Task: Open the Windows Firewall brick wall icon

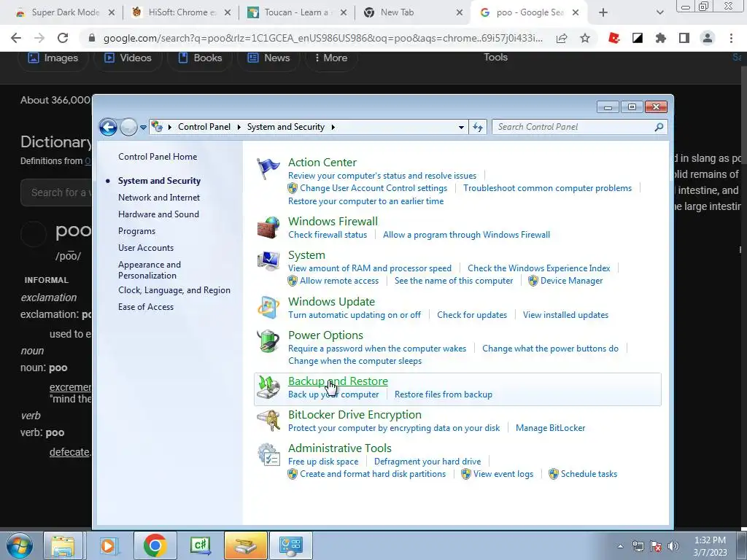Action: coord(268,227)
